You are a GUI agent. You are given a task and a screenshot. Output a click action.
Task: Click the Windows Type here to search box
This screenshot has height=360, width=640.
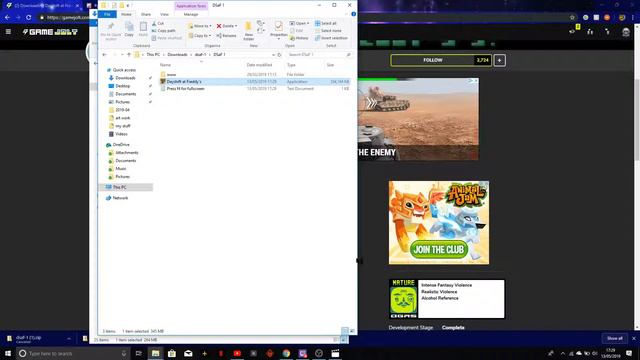click(x=73, y=353)
